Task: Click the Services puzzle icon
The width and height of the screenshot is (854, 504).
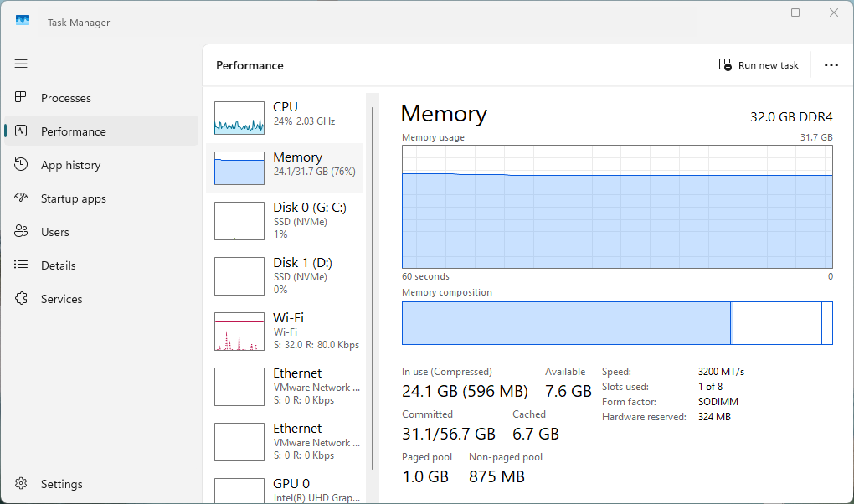Action: pos(21,298)
